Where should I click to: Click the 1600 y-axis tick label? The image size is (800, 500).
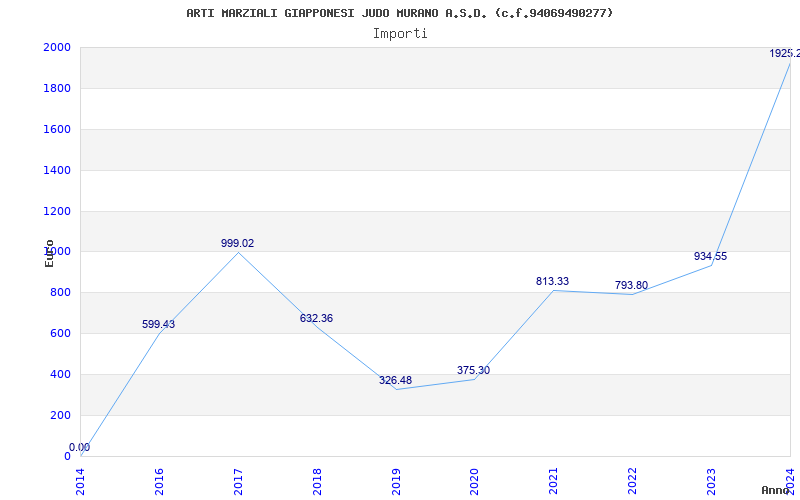pos(57,130)
